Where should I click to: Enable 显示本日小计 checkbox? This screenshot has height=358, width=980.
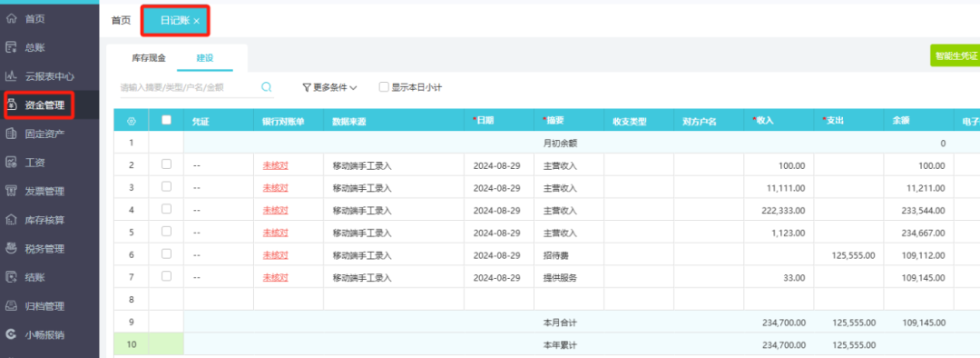385,87
